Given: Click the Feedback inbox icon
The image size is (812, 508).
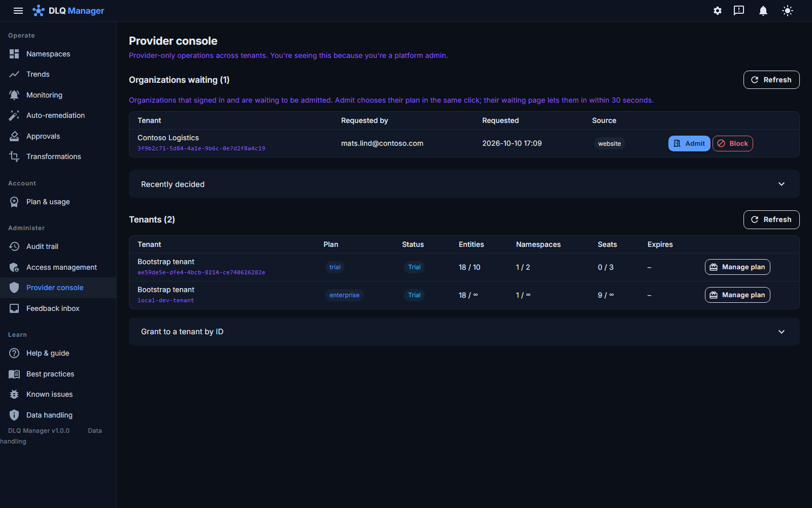Looking at the screenshot, I should tap(14, 308).
